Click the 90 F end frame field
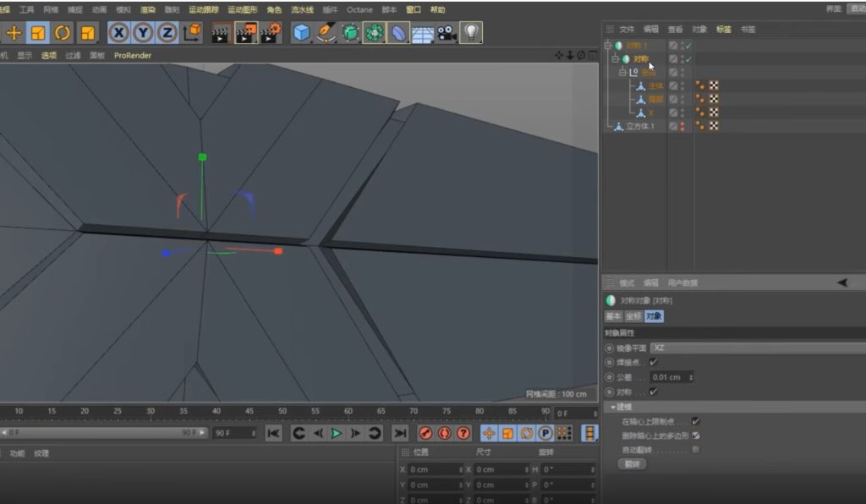The width and height of the screenshot is (866, 504). click(x=235, y=433)
